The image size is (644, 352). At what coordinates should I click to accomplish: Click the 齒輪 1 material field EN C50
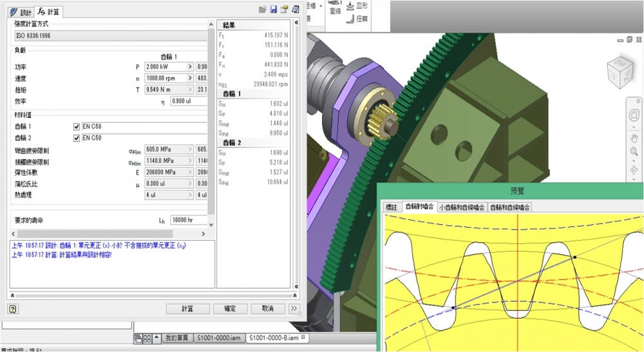144,127
